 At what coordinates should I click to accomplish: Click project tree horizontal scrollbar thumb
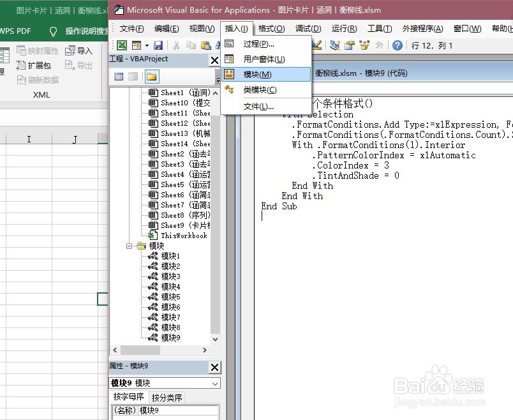click(140, 350)
